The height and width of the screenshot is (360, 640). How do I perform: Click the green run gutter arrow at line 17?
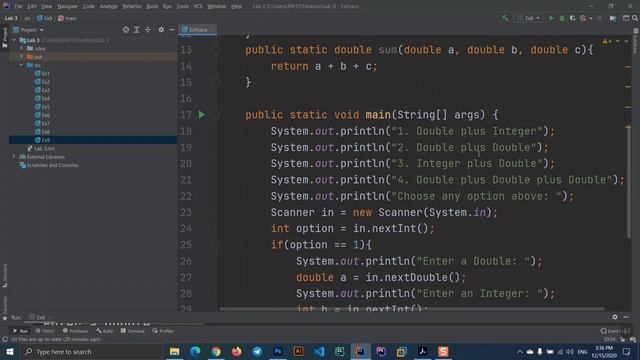pos(201,115)
